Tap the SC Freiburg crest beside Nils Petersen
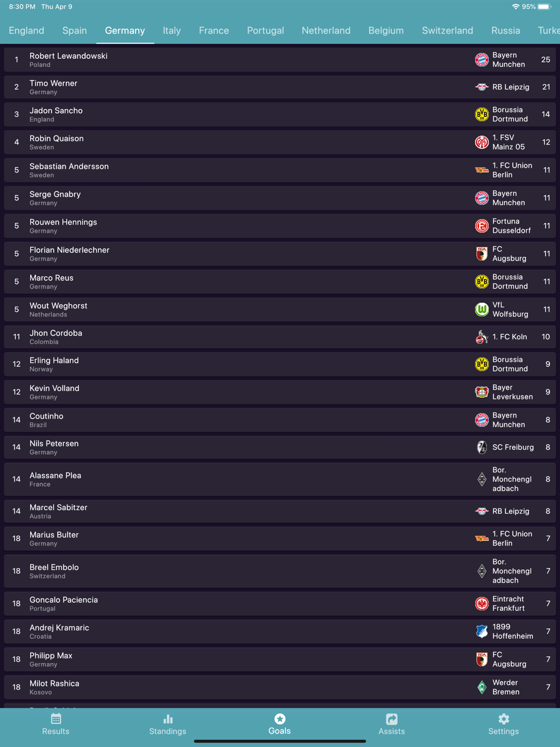The height and width of the screenshot is (747, 560). click(x=482, y=447)
